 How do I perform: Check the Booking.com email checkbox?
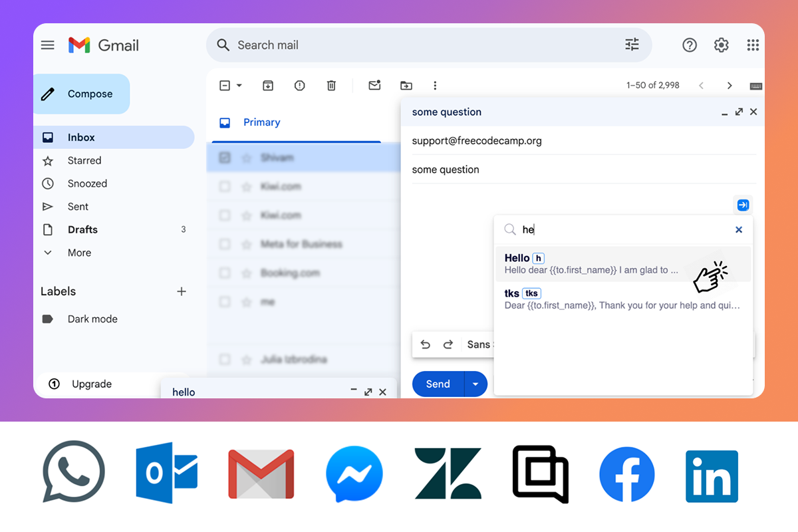point(225,273)
